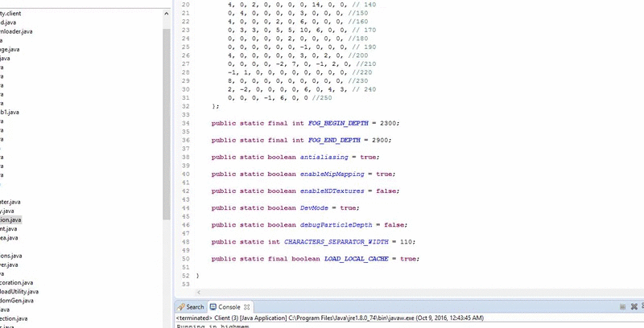This screenshot has width=644, height=328.
Task: Click the FOG_BEGIN_DEPTH identifier in code
Action: tap(338, 123)
